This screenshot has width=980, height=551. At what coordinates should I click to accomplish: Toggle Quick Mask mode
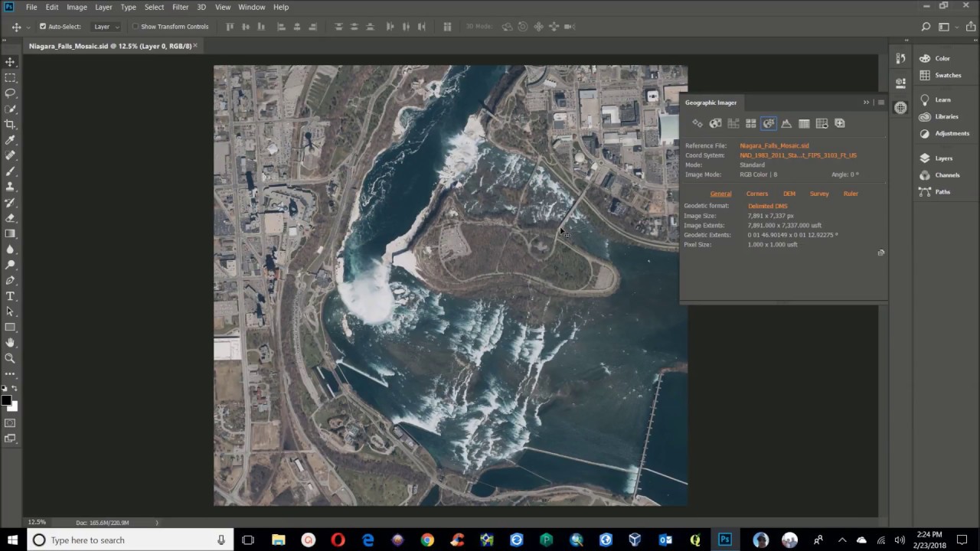(x=10, y=423)
